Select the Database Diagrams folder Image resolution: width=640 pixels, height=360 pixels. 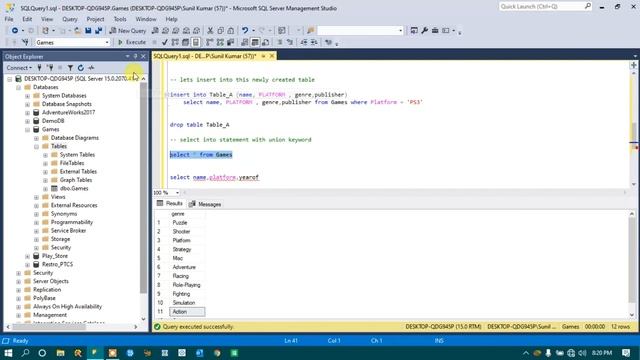tap(75, 138)
